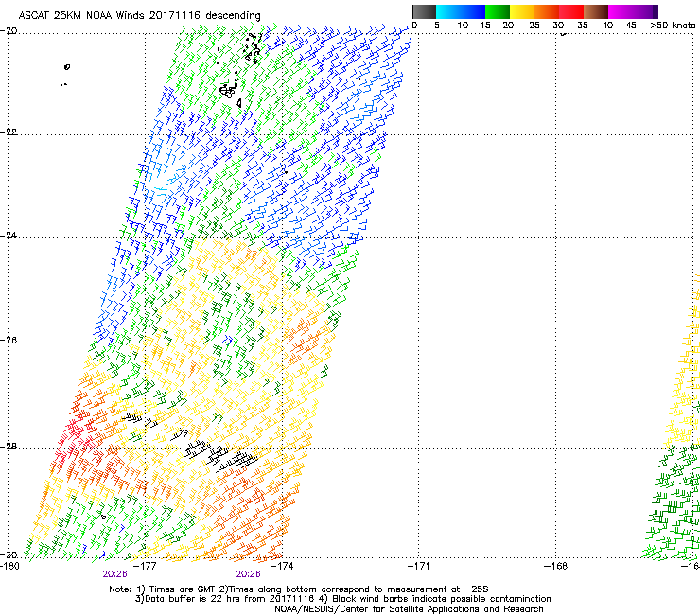Click the '-28' latitude label
Viewport: 700px width, 615px height.
[x=9, y=447]
